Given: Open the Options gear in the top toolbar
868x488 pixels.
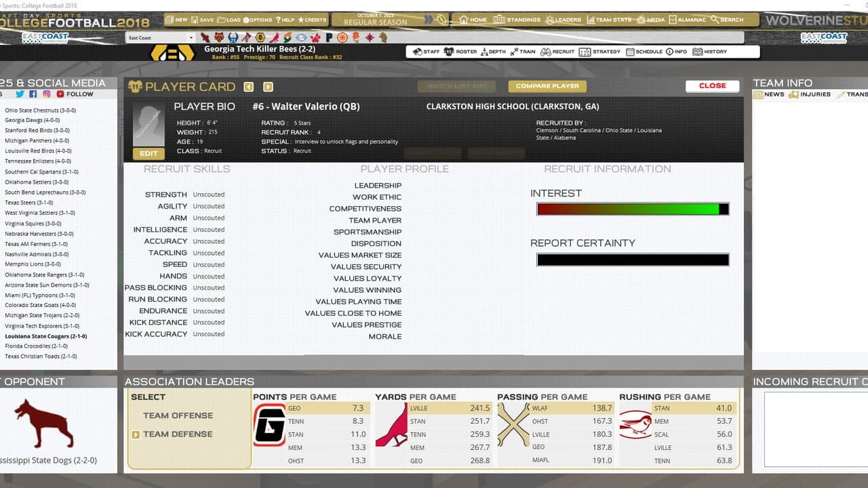Looking at the screenshot, I should pyautogui.click(x=258, y=20).
